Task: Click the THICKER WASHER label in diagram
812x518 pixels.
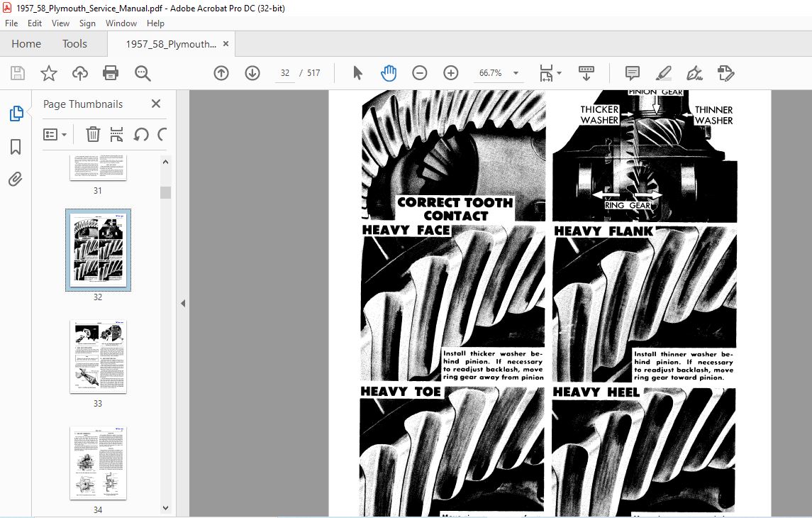Action: tap(599, 114)
